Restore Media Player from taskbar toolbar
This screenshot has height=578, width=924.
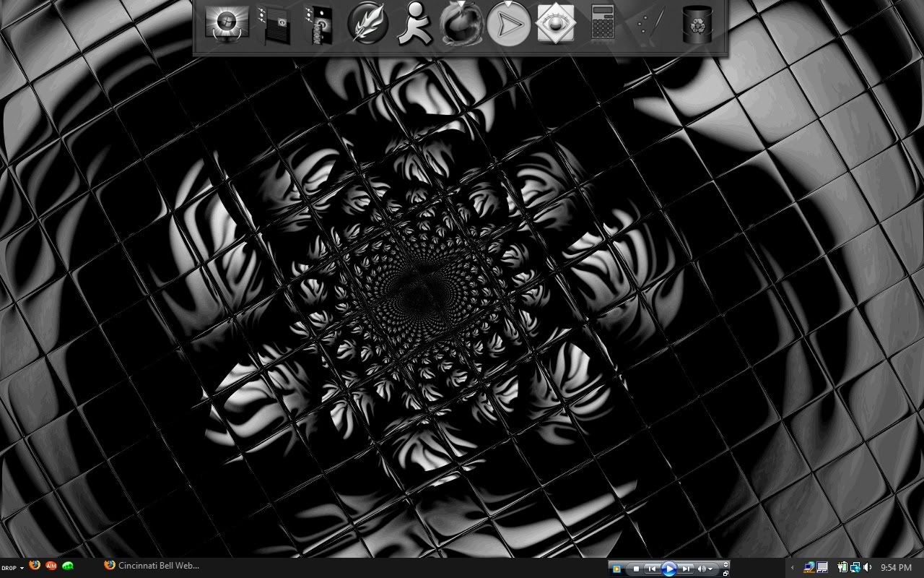tap(725, 574)
